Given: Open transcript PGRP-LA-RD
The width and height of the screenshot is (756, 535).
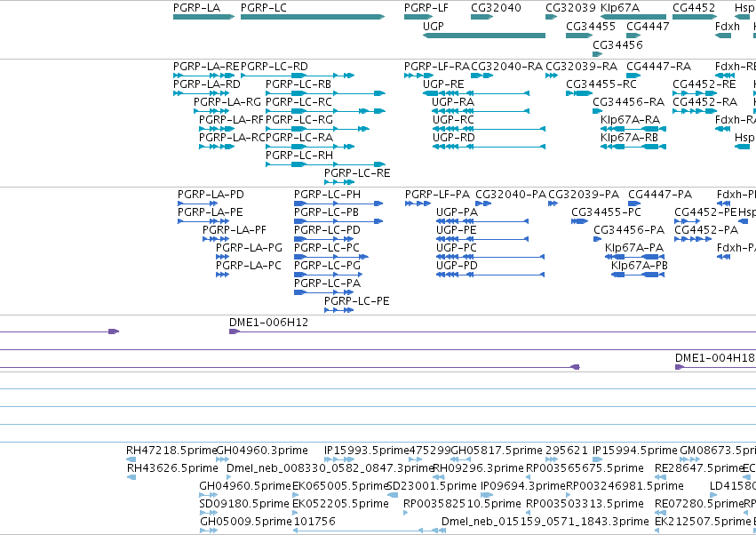Looking at the screenshot, I should [201, 93].
